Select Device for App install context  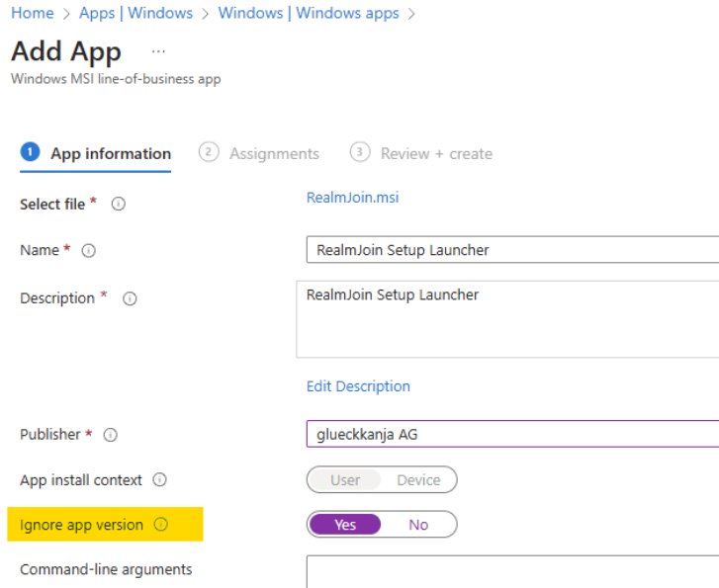[x=418, y=480]
